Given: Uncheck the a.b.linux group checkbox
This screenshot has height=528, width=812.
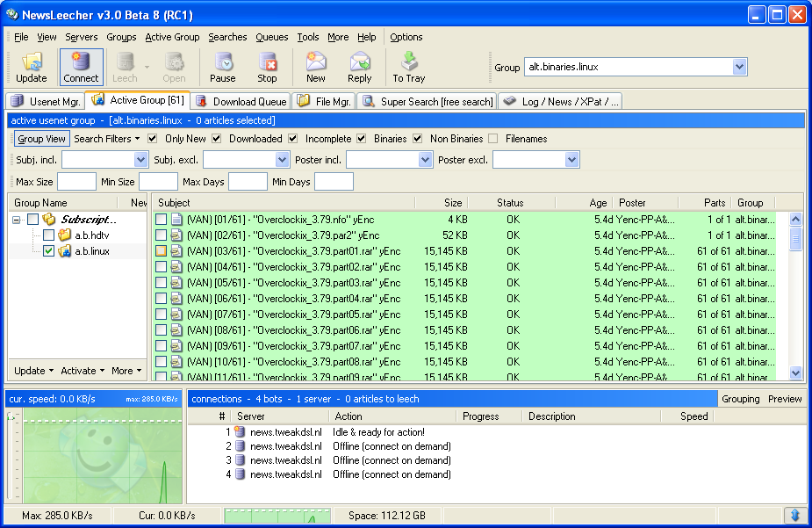Looking at the screenshot, I should point(48,251).
